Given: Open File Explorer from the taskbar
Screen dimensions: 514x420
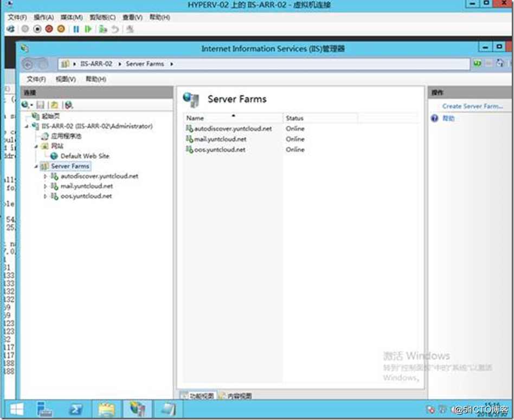Looking at the screenshot, I should [106, 410].
